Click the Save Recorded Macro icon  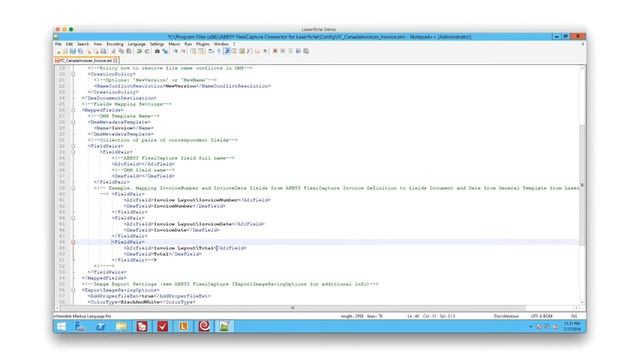tap(306, 51)
